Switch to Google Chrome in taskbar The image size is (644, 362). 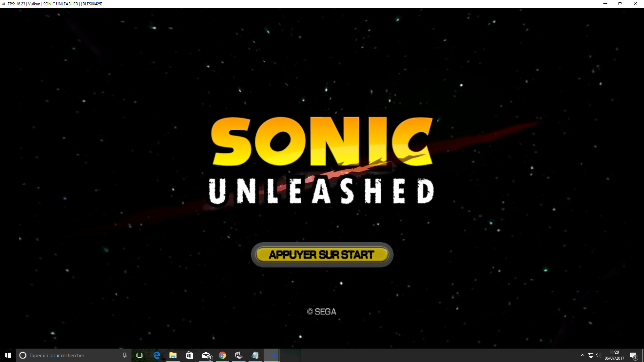point(222,355)
